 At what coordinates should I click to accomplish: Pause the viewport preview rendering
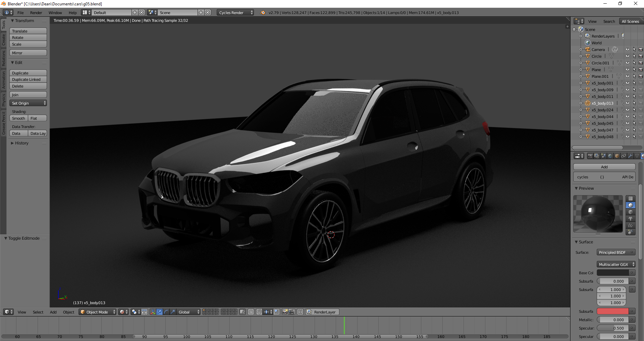[300, 312]
